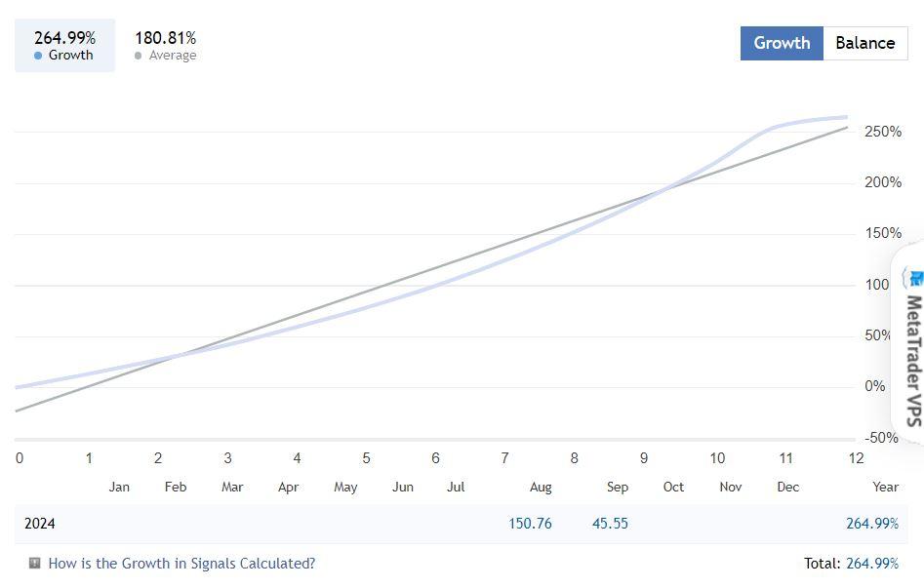This screenshot has height=588, width=924.
Task: Click the September value 45.55
Action: 610,524
